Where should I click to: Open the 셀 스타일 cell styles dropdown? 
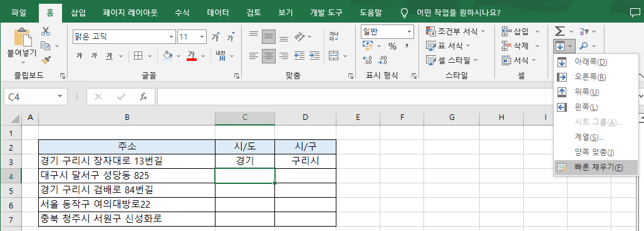[452, 60]
